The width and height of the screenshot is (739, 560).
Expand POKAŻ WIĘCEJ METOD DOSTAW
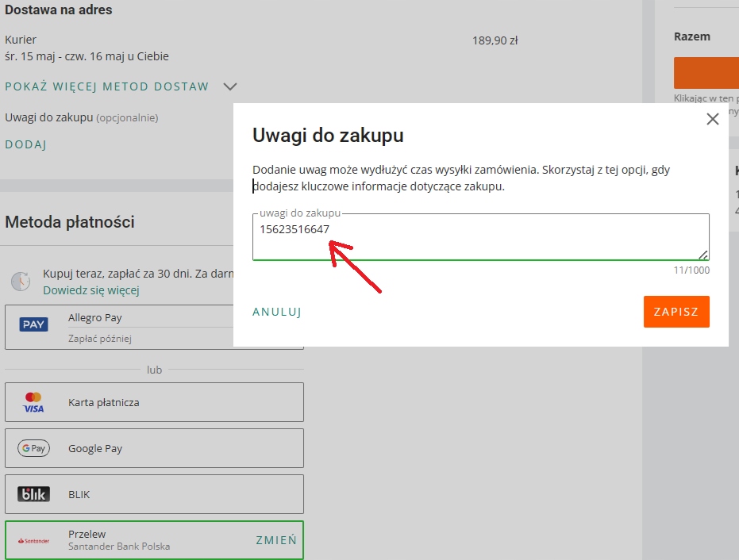[107, 86]
